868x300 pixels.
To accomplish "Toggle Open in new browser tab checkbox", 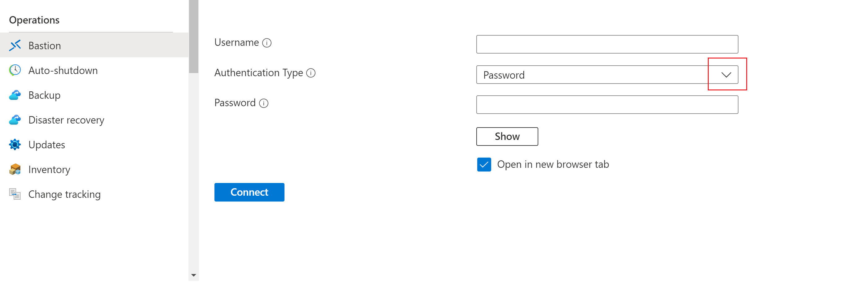I will click(484, 165).
